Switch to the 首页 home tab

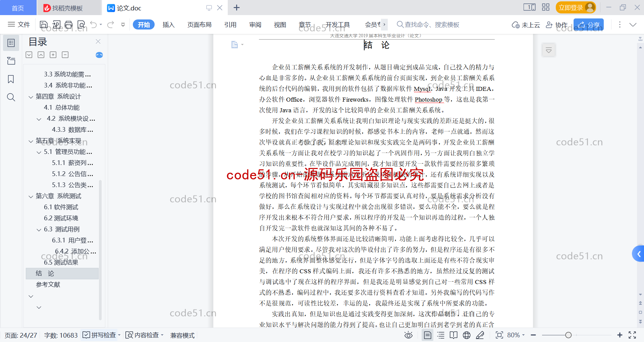tap(18, 8)
